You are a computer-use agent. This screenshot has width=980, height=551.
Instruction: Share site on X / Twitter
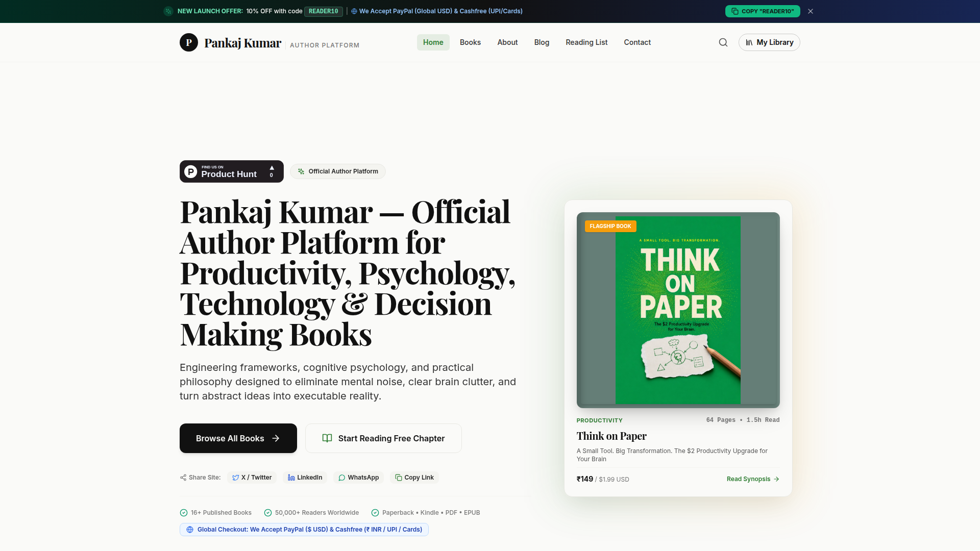tap(252, 478)
